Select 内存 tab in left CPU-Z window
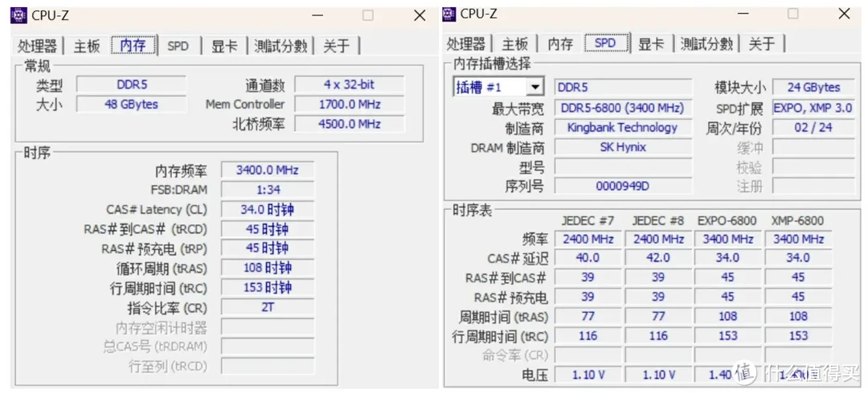Image resolution: width=868 pixels, height=394 pixels. pos(133,45)
